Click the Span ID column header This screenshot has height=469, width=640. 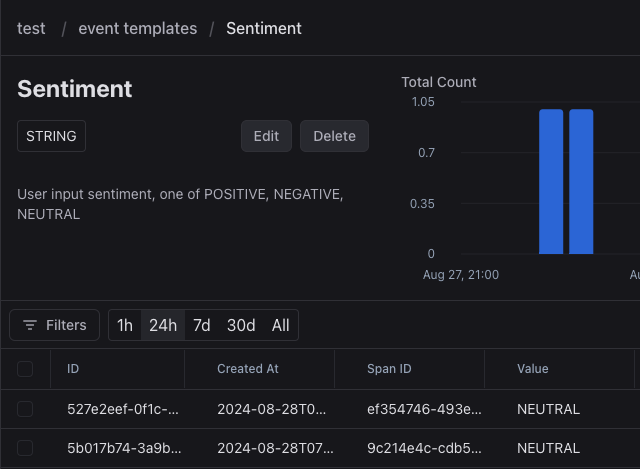coord(389,369)
